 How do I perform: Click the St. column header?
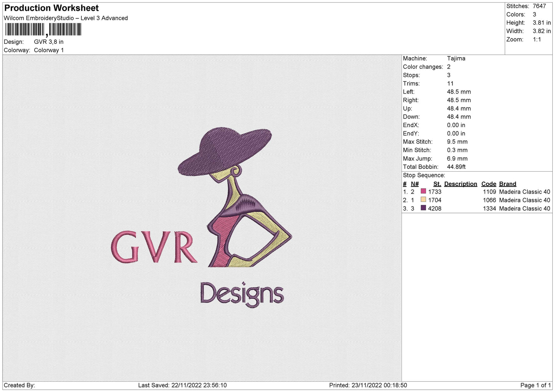pyautogui.click(x=437, y=184)
